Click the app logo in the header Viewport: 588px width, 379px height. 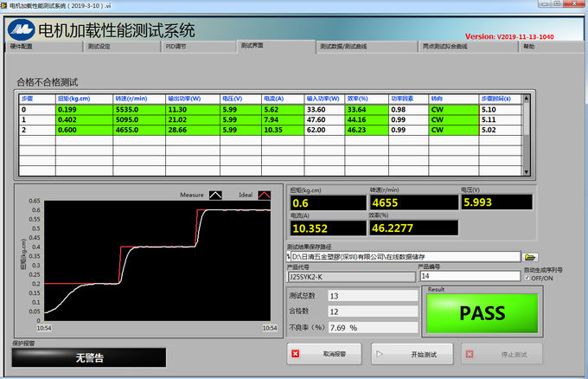click(x=20, y=29)
